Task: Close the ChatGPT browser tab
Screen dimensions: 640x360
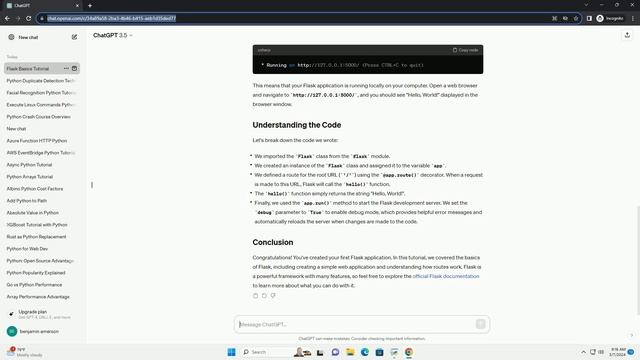Action: click(x=77, y=6)
